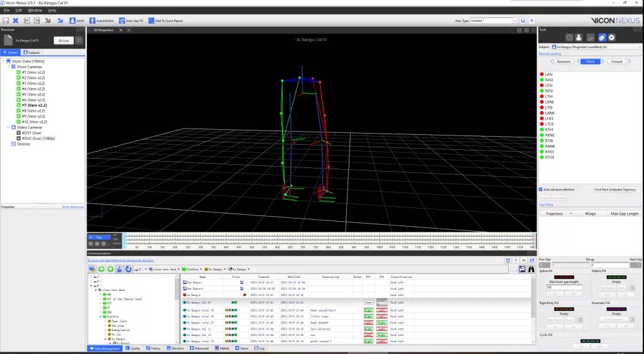
Task: Toggle camera #10 (Vero v2.2) checkbox
Action: tap(19, 122)
